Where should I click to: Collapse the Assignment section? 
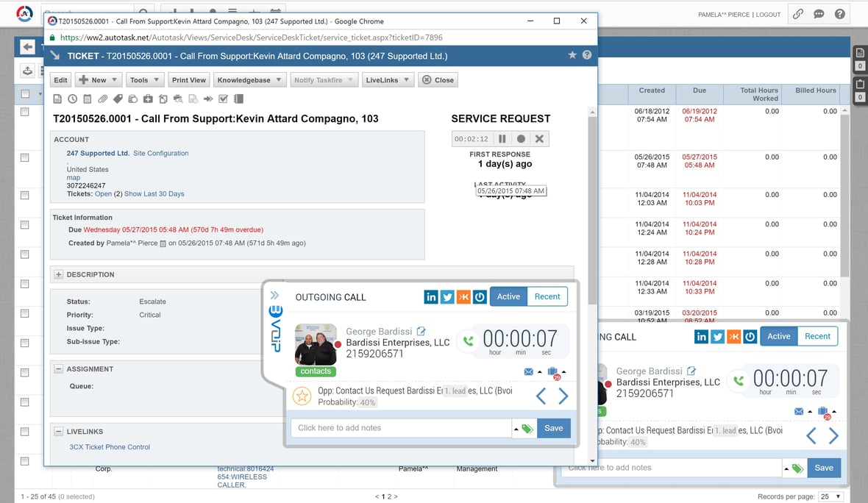coord(58,369)
